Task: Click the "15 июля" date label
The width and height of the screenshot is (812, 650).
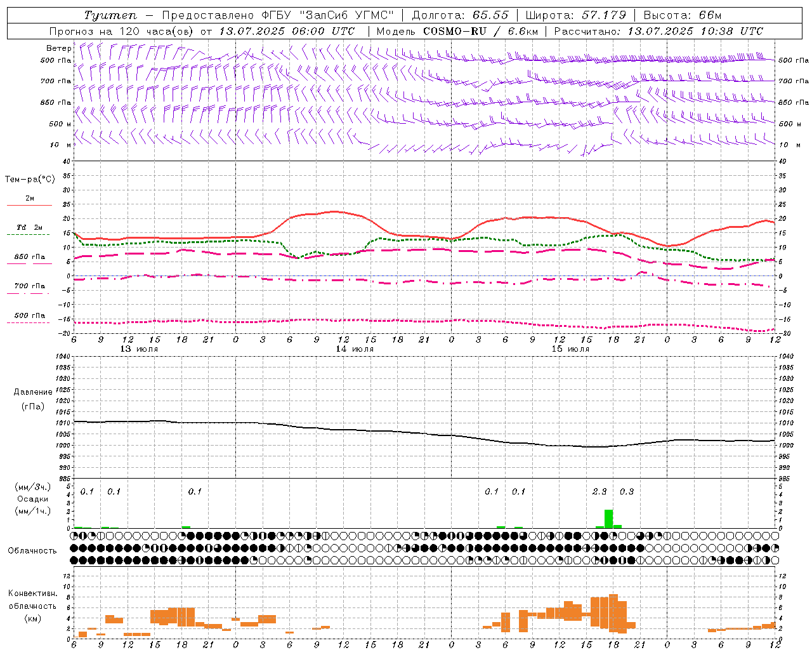Action: (x=570, y=349)
